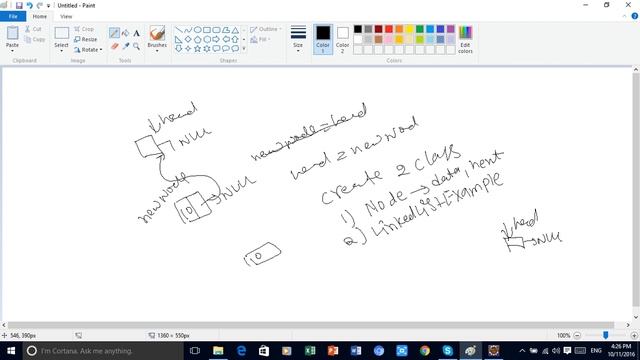Screen dimensions: 640x360
Task: Click the Resize button
Action: (86, 40)
